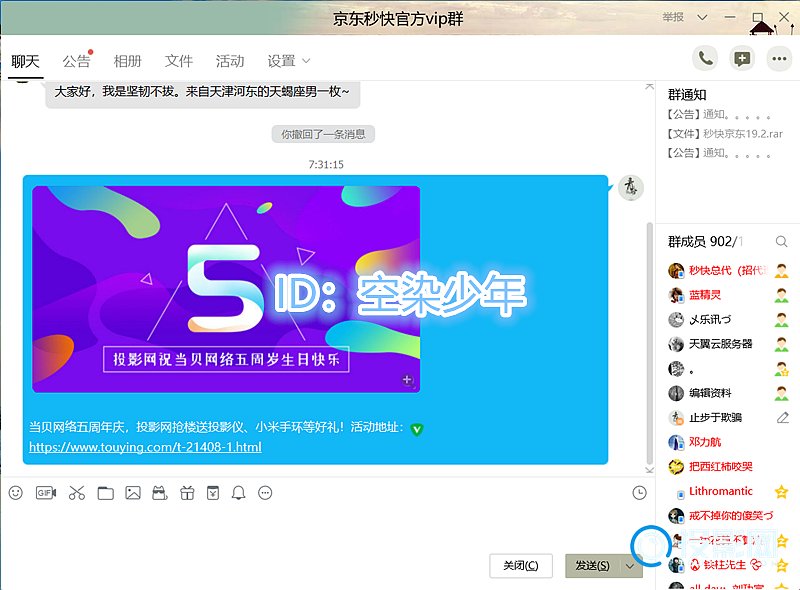
Task: Send a gift with the gift icon
Action: [x=187, y=493]
